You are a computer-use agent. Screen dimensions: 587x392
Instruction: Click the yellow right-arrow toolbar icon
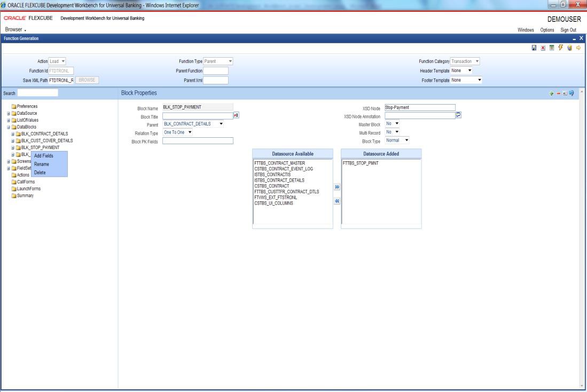[578, 48]
